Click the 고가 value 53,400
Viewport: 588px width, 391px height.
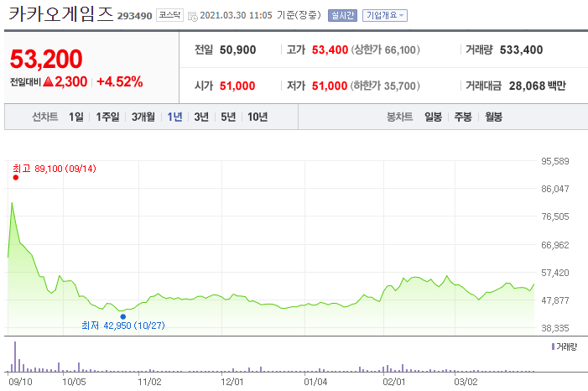click(330, 50)
